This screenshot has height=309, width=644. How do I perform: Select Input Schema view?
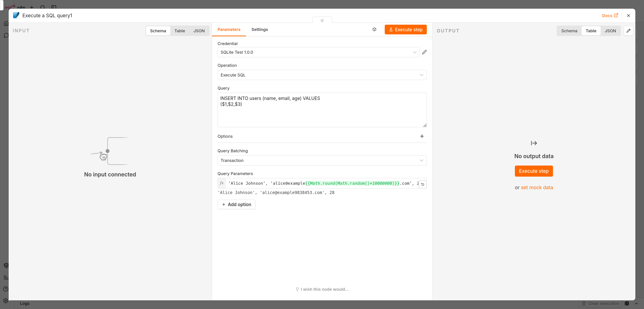coord(158,31)
